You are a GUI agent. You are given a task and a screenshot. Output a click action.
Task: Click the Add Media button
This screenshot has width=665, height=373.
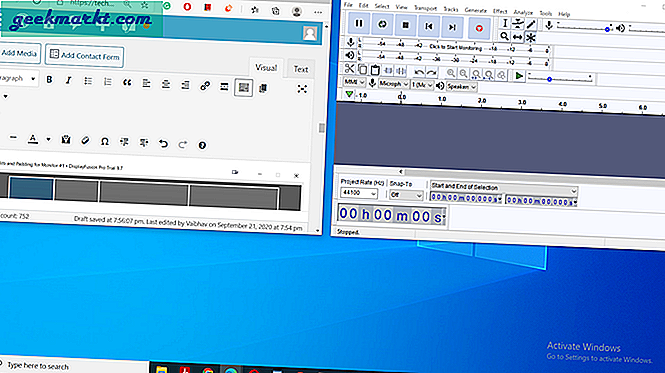[19, 53]
